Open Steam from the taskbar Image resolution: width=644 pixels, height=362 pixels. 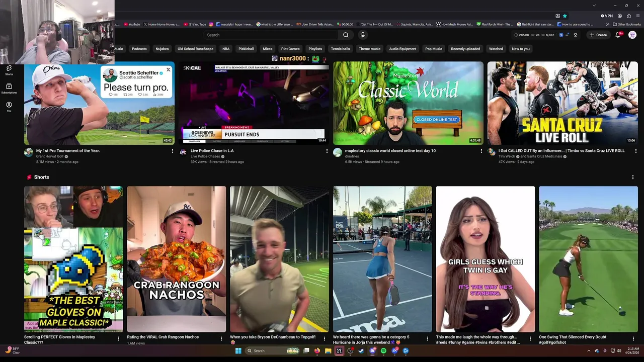[x=361, y=350]
